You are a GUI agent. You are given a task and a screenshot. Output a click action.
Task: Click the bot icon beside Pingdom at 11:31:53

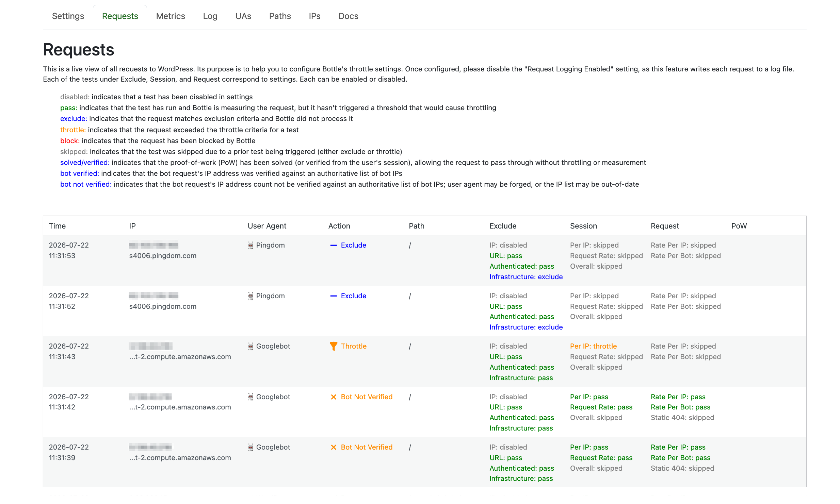point(251,245)
